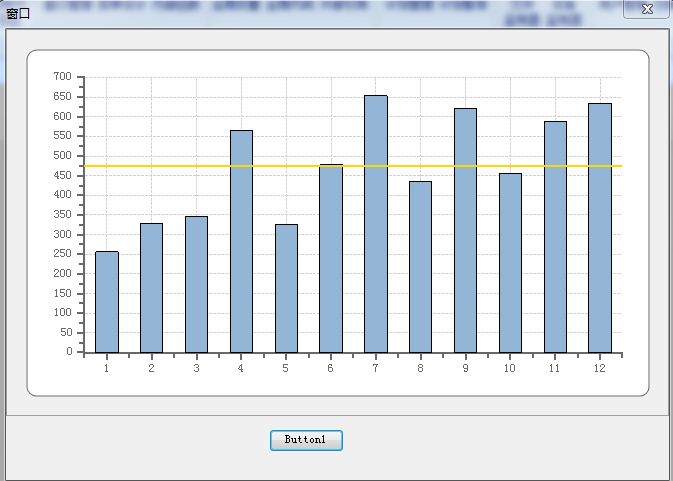This screenshot has width=673, height=481.
Task: Select the bar for category 12
Action: (x=600, y=228)
